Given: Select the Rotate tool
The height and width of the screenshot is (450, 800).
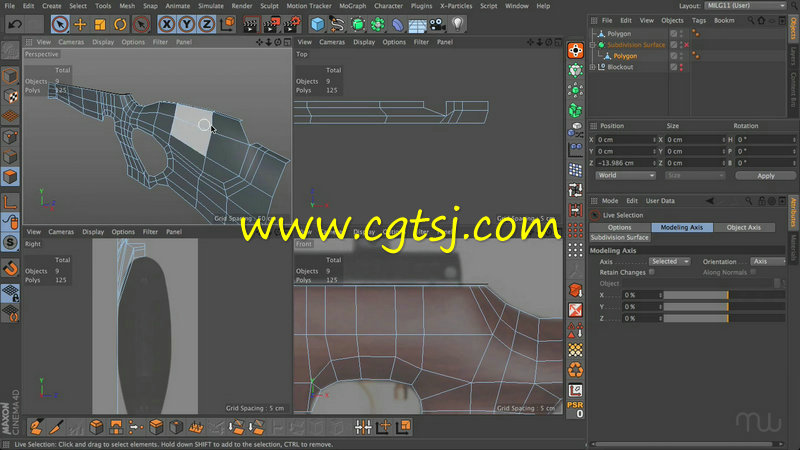Looking at the screenshot, I should pos(120,24).
